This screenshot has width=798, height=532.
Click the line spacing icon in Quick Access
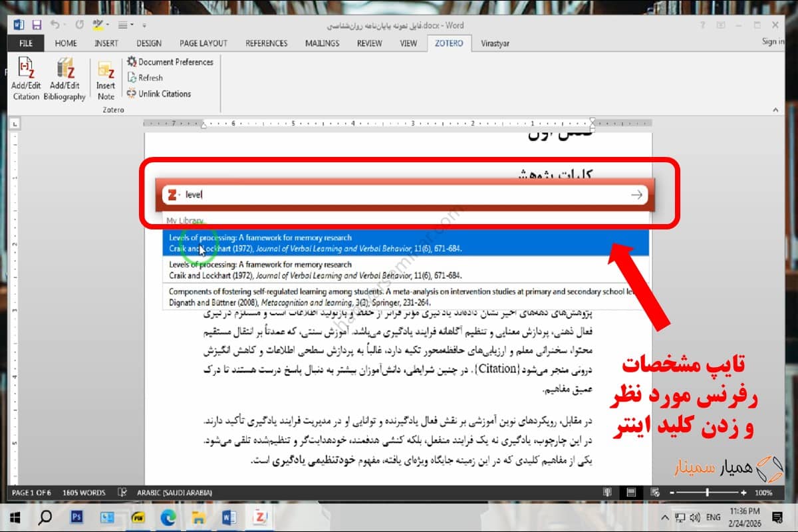click(122, 25)
